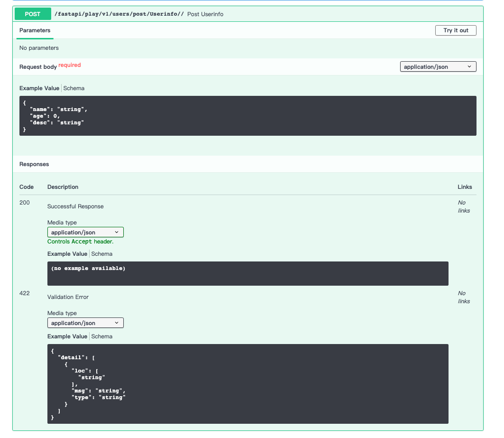Show request body Example Value tab
504x438 pixels.
(x=39, y=88)
